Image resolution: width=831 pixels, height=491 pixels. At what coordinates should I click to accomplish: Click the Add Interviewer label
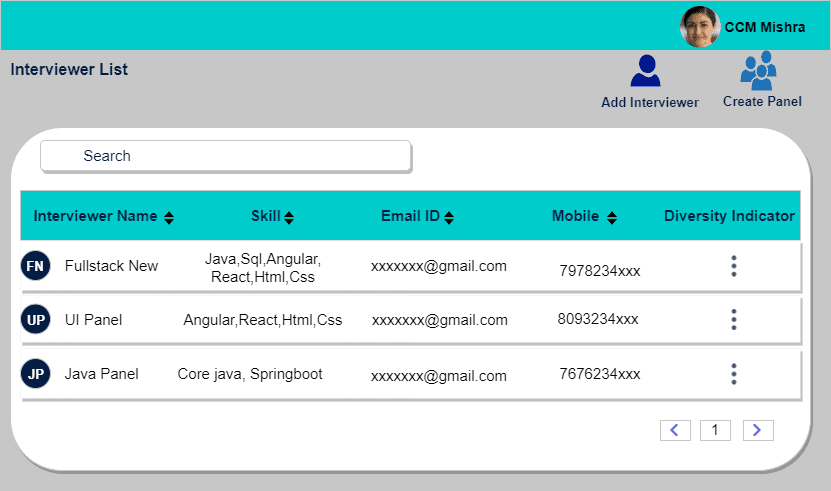(x=650, y=102)
